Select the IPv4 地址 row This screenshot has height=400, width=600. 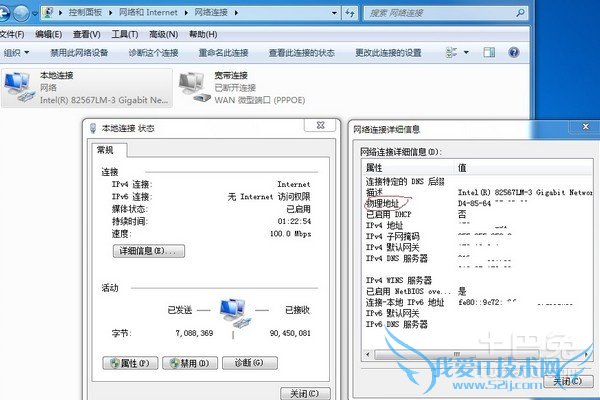point(477,225)
